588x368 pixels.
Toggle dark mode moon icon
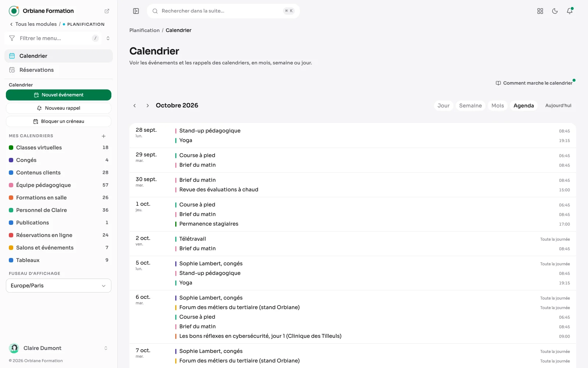[x=555, y=11]
